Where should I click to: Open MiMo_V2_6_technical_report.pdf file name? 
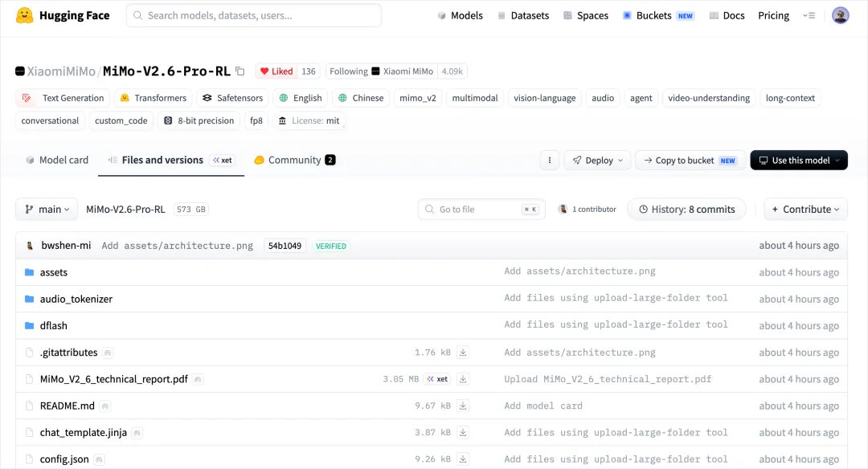coord(113,379)
